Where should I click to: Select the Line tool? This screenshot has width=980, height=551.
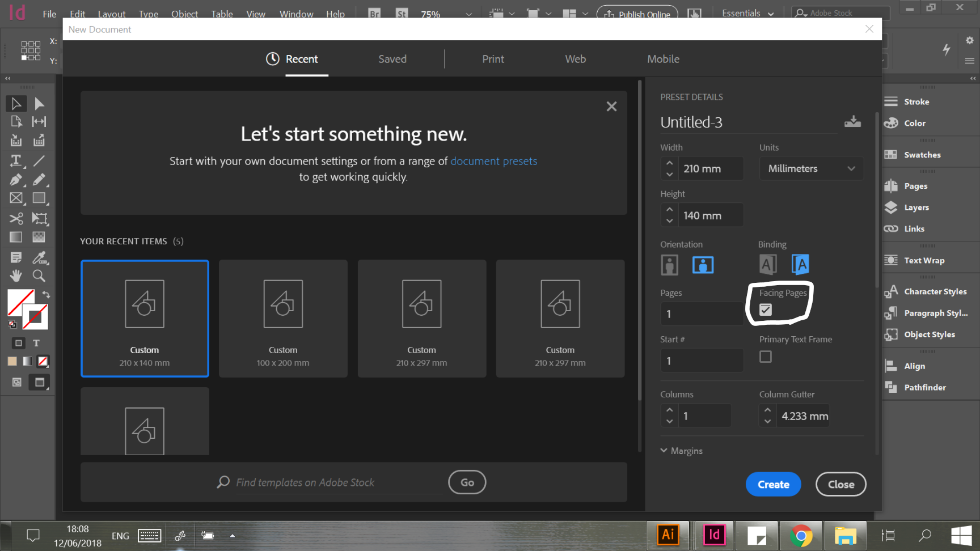point(39,161)
